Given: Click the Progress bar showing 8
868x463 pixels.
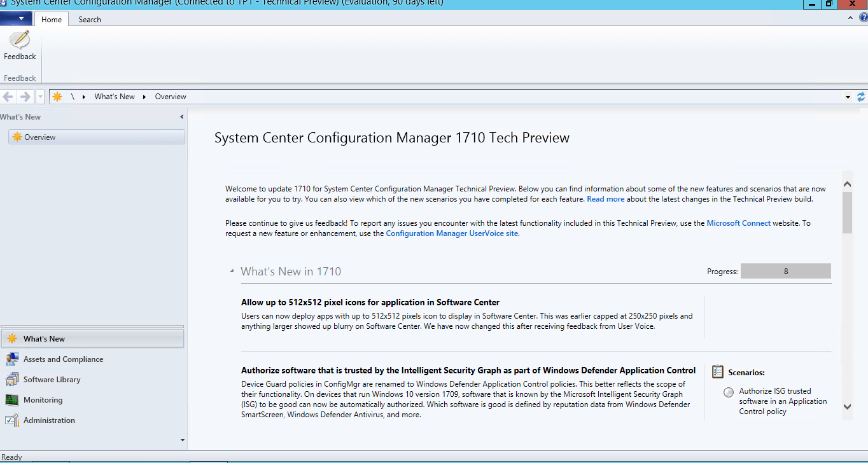Looking at the screenshot, I should coord(786,272).
